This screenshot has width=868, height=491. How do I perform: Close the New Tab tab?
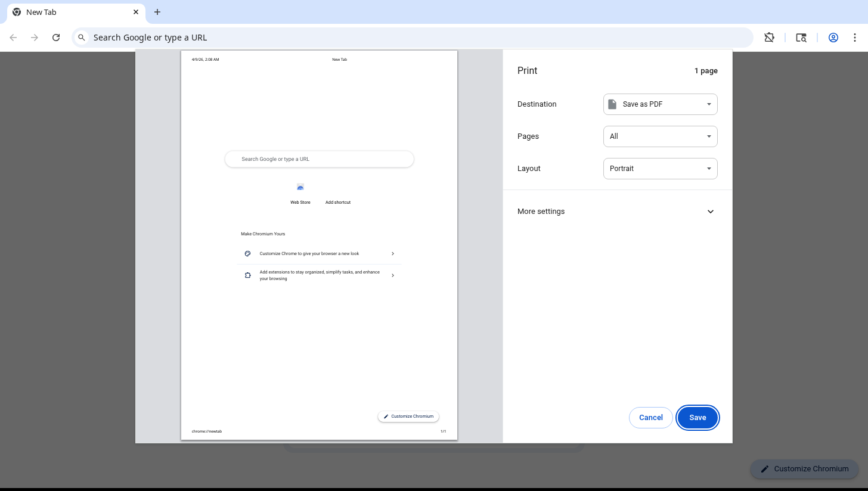tap(136, 12)
